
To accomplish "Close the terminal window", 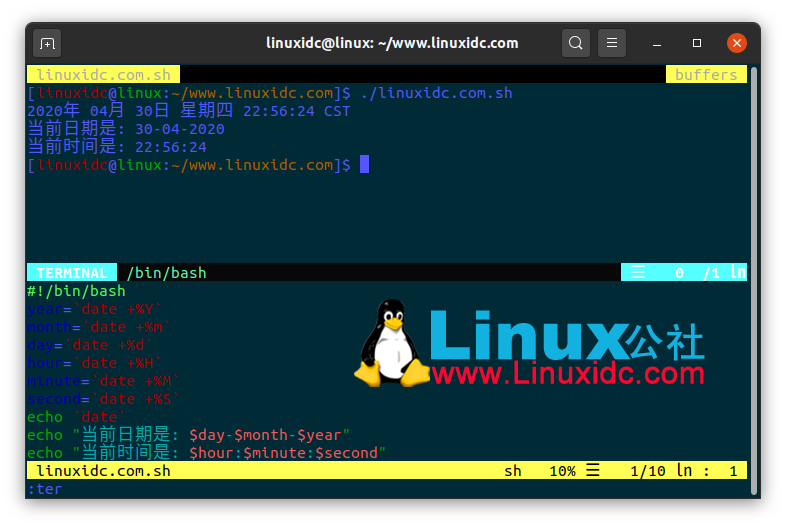I will 737,43.
